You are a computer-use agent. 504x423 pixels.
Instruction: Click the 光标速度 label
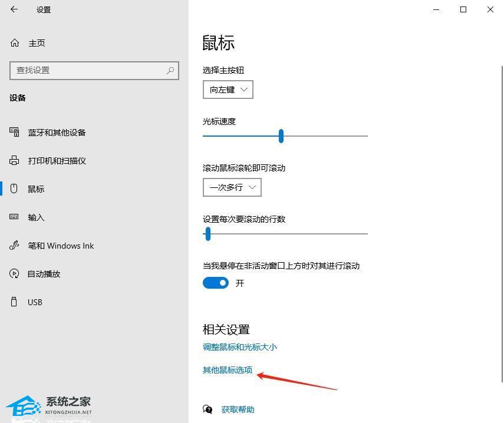(x=219, y=121)
